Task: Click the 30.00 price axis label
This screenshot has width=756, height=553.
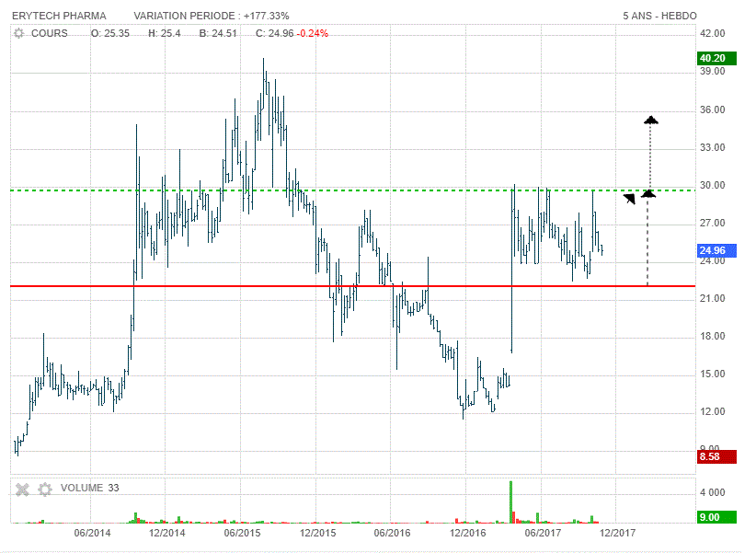Action: pyautogui.click(x=713, y=185)
